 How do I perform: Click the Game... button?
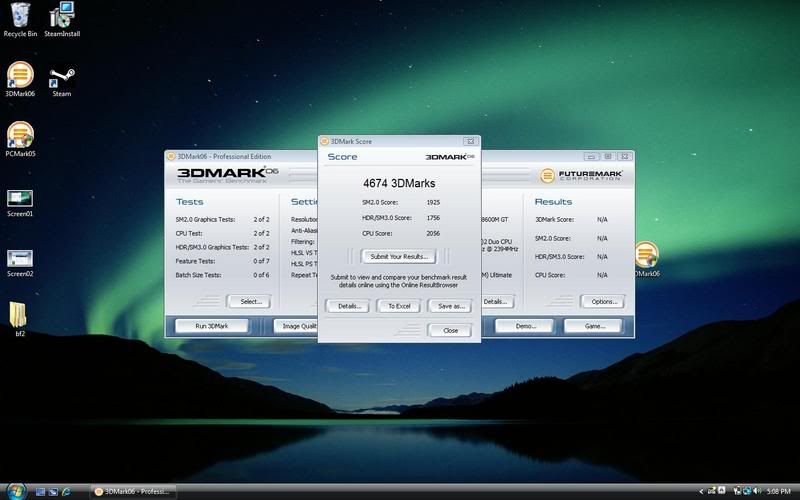593,326
